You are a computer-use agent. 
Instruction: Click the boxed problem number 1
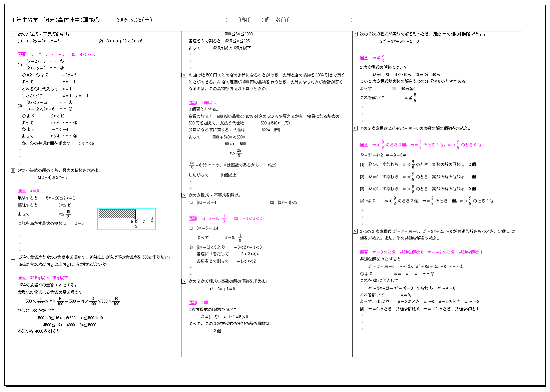13,34
